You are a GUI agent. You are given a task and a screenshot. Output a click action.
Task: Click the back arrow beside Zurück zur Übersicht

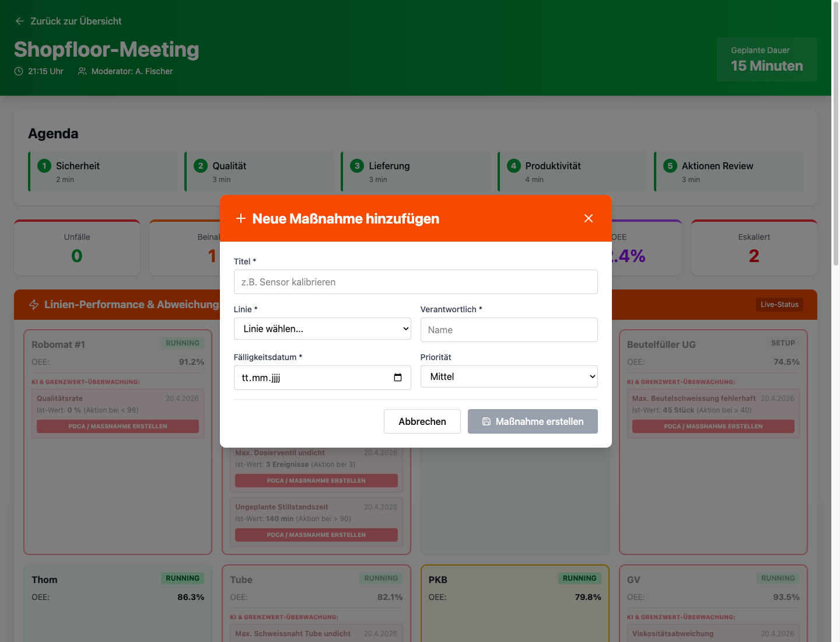pos(19,21)
